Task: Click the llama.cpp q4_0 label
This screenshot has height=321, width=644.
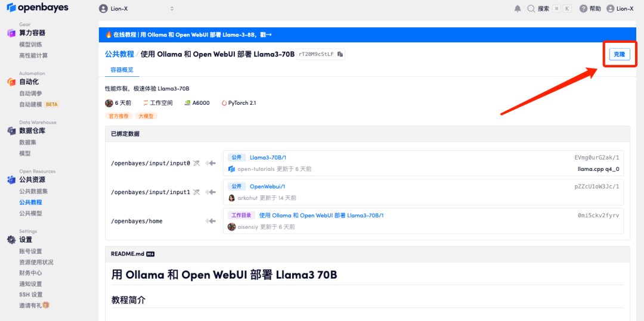Action: [600, 169]
